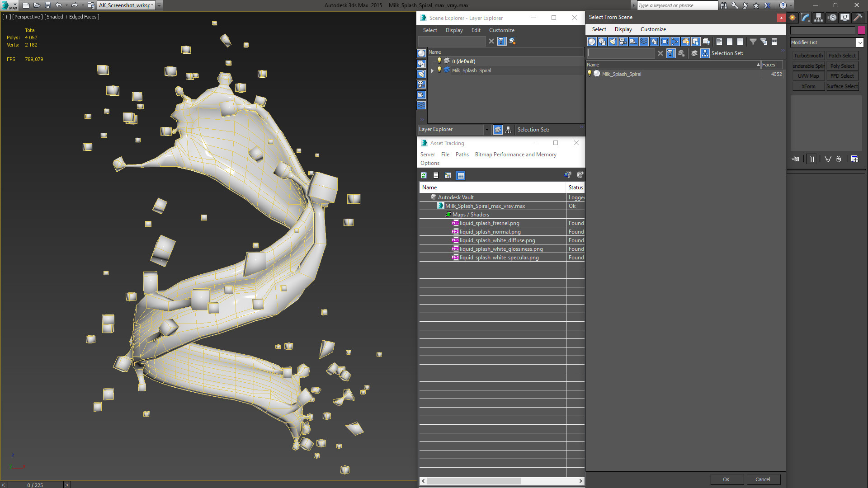Open Bitmap Performance and Memory menu
The width and height of the screenshot is (868, 488).
515,155
